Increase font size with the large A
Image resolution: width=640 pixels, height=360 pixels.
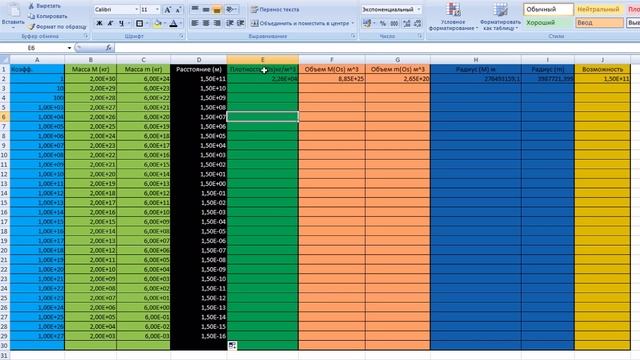click(167, 10)
